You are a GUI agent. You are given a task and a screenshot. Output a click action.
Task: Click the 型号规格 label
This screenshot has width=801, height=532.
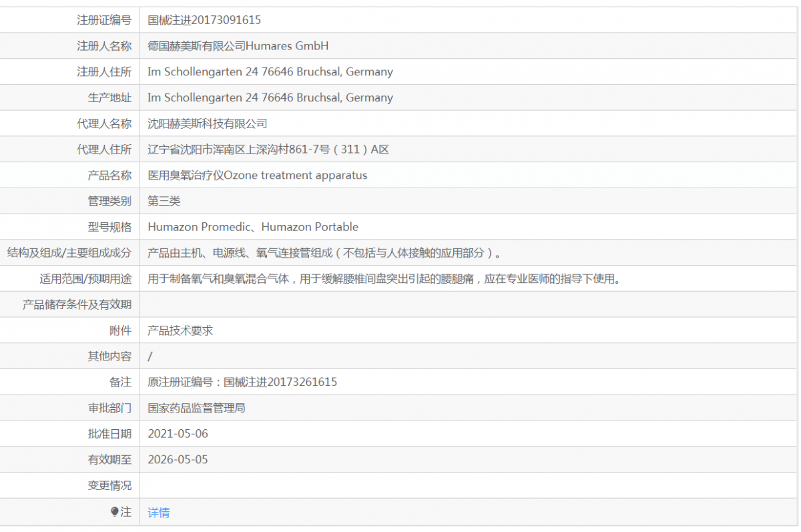[110, 227]
